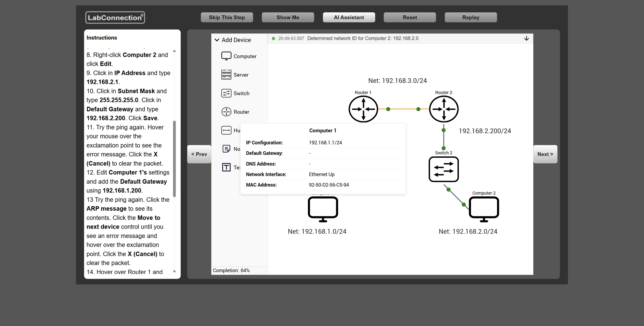Viewport: 644px width, 326px height.
Task: Click the Skip This Step button
Action: (227, 17)
